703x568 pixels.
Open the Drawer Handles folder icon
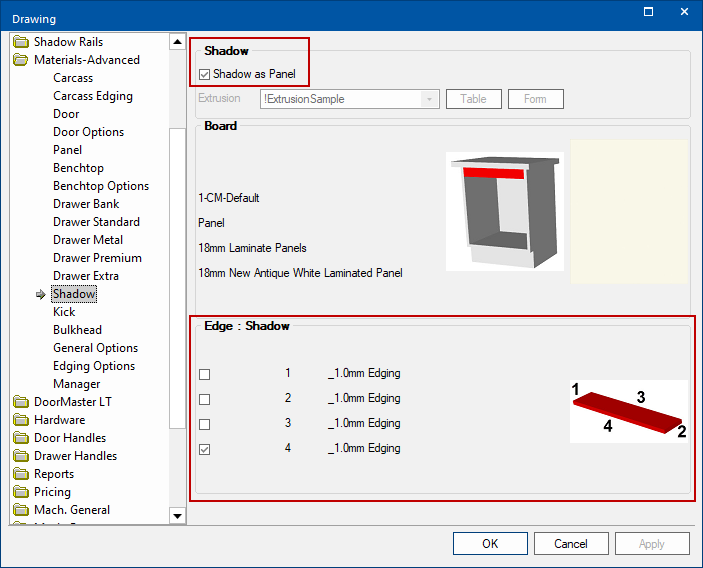21,456
